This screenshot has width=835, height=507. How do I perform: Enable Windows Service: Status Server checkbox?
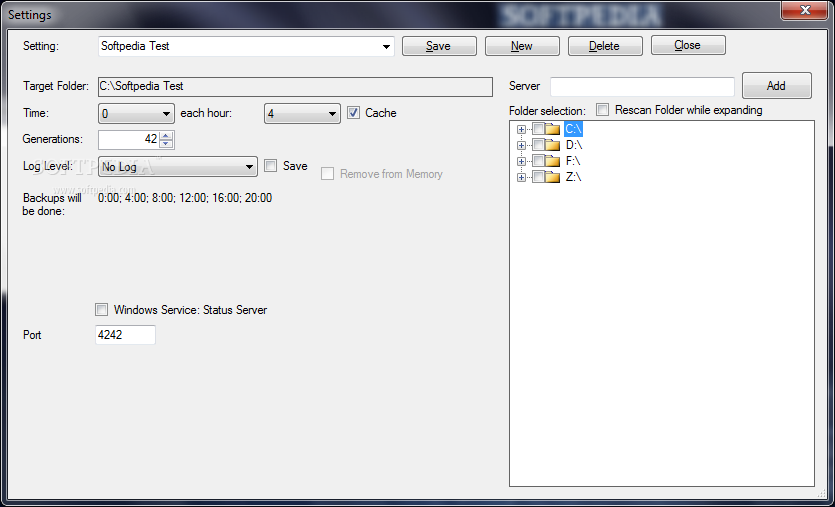101,309
